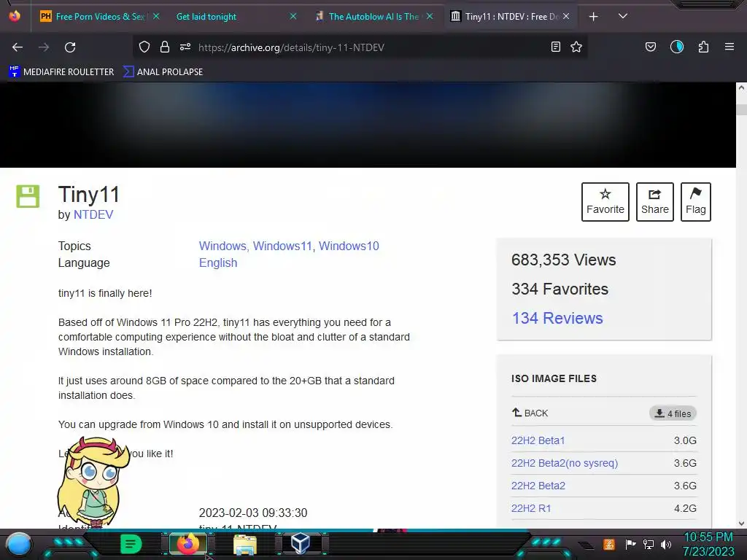Click the Star Butterfly desktop mascot
Image resolution: width=747 pixels, height=560 pixels.
point(93,481)
